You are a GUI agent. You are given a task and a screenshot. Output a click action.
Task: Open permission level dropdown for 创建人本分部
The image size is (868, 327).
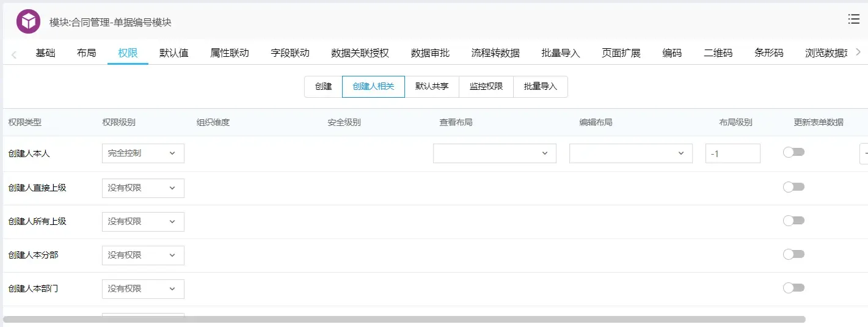143,255
